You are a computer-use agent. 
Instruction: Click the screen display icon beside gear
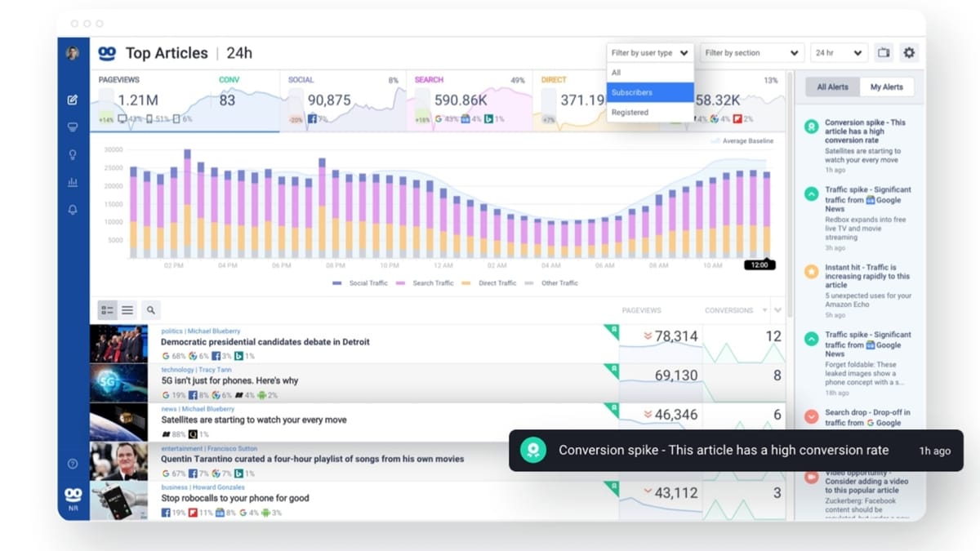883,53
